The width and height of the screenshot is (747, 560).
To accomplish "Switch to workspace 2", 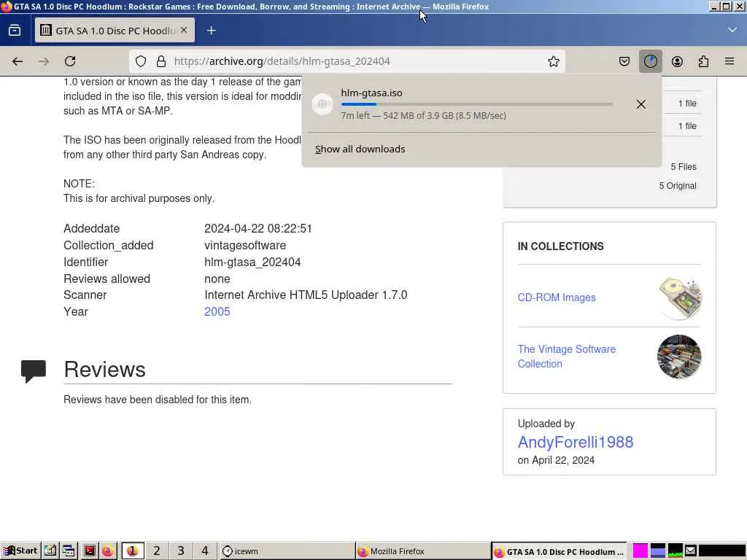I will pyautogui.click(x=157, y=551).
